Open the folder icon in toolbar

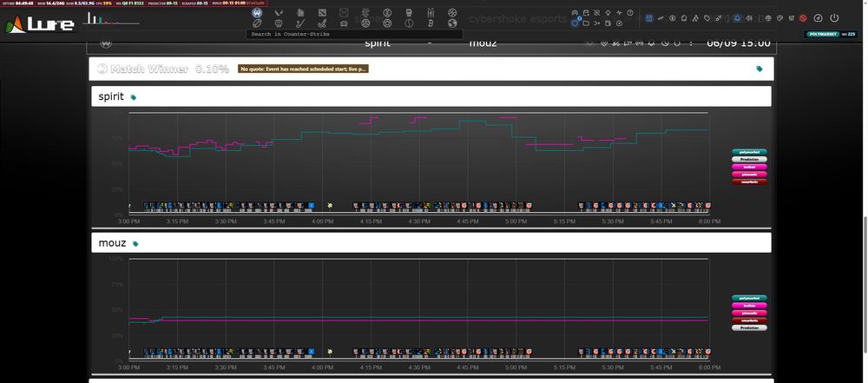586,23
